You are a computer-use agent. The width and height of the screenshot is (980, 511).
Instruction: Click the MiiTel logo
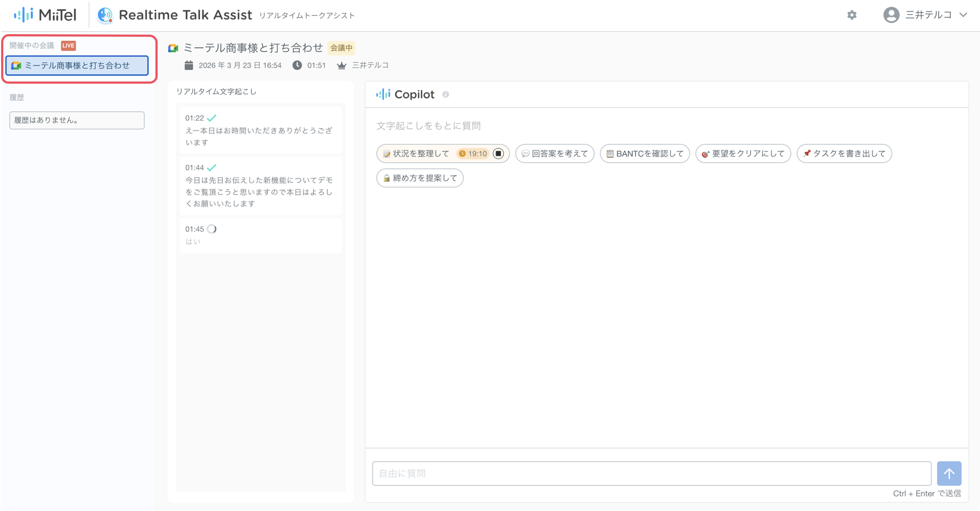coord(45,15)
